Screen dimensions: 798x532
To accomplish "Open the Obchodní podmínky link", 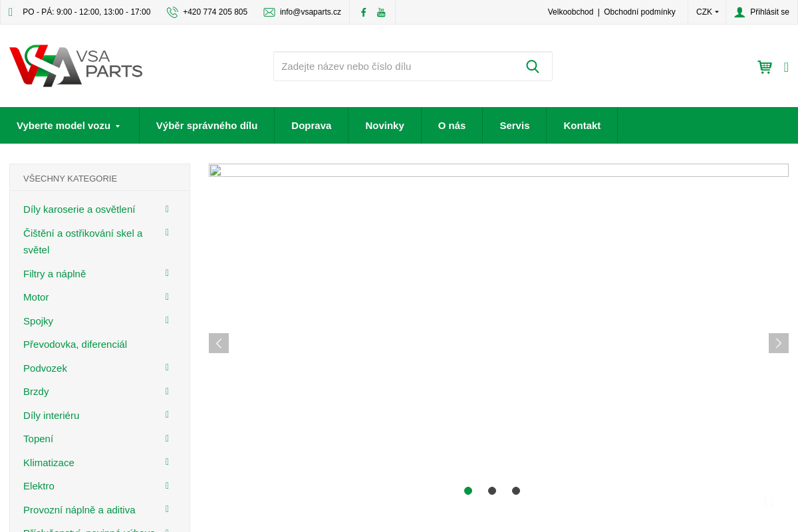I will 639,12.
